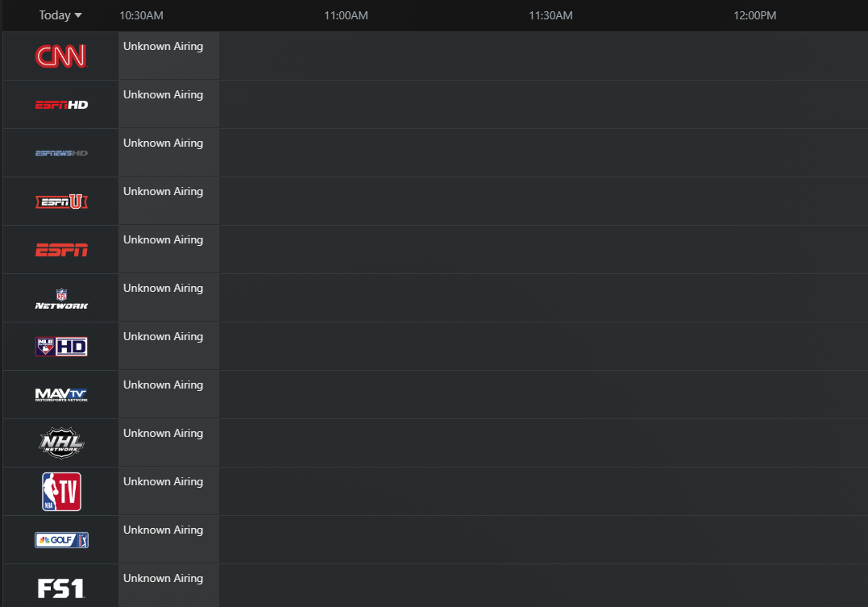The image size is (868, 607).
Task: Select the MAVTV channel logo
Action: pos(61,395)
